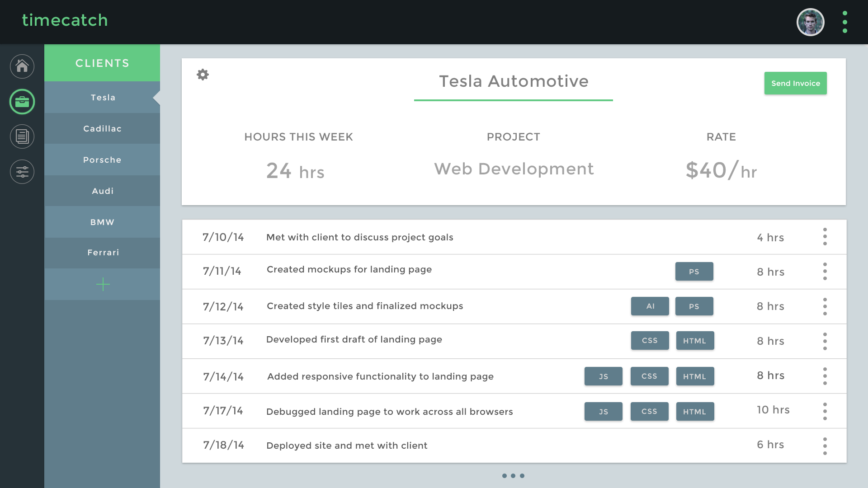Select Ferrari in clients list
This screenshot has width=868, height=488.
click(x=103, y=253)
